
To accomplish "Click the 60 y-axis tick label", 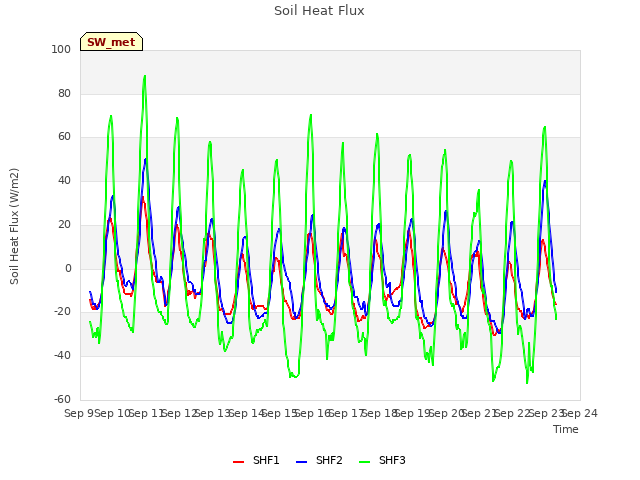I will tap(64, 137).
